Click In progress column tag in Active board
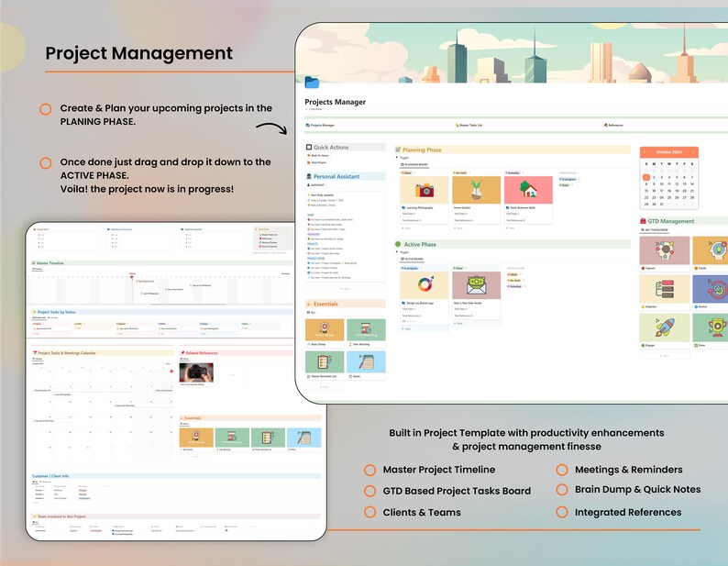Viewport: 728px width, 566px height. 410,268
